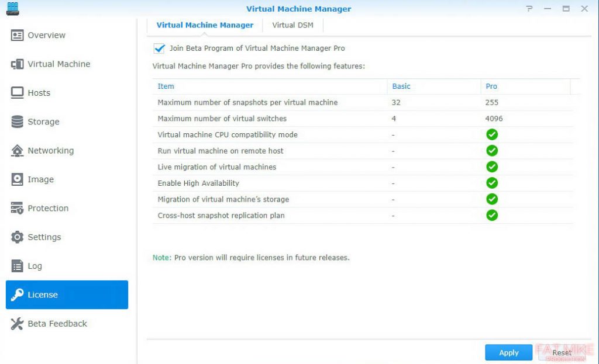Image resolution: width=599 pixels, height=364 pixels.
Task: Go to Virtual Machine section
Action: (67, 64)
